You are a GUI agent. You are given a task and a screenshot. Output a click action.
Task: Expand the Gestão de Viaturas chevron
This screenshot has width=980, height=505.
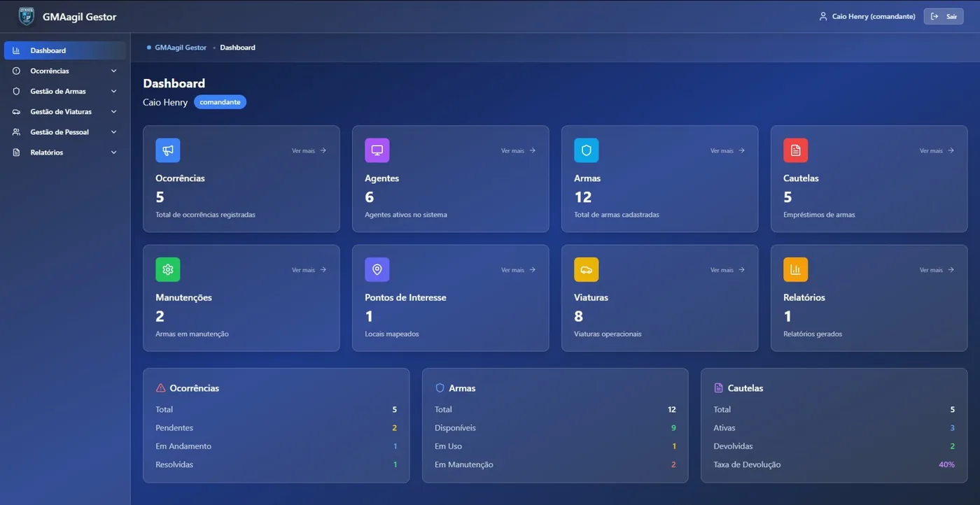click(114, 111)
